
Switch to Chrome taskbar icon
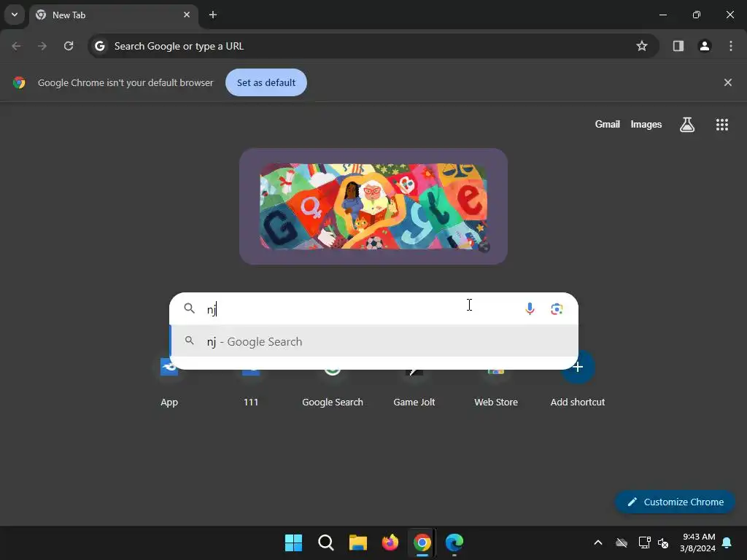tap(422, 542)
